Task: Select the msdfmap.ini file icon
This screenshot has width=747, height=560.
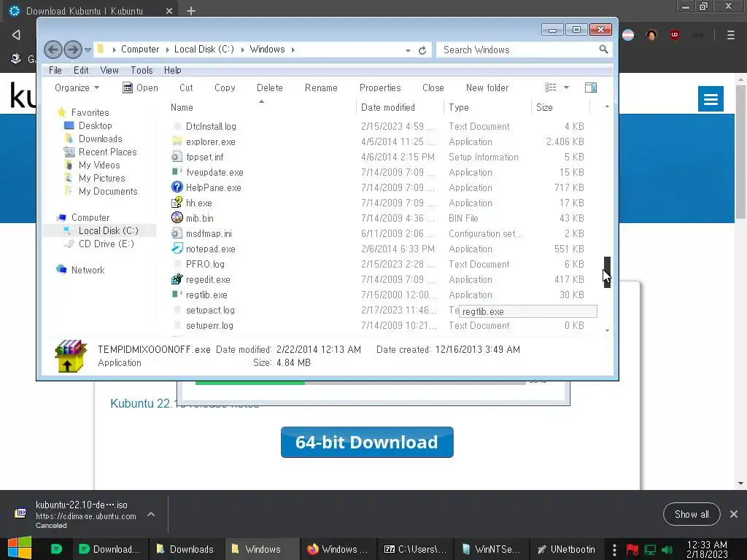Action: tap(177, 233)
